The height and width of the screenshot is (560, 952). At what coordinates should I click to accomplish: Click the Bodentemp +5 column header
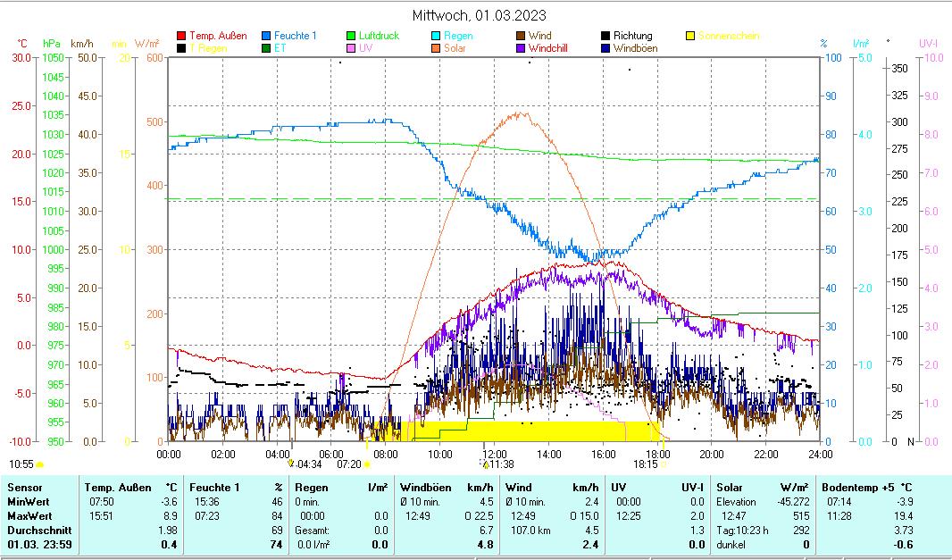click(x=857, y=488)
